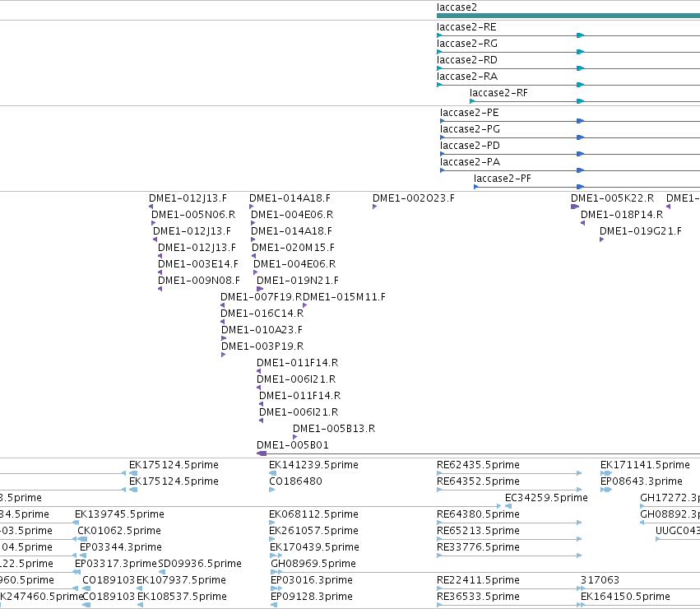Select EST EC34259.5prime

coord(508,506)
